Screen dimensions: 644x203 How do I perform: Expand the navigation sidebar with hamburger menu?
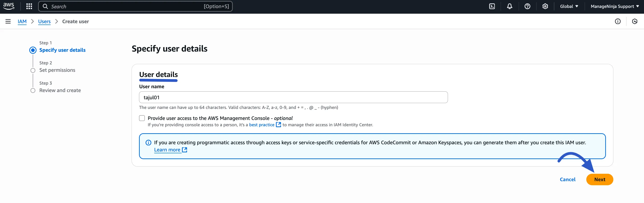click(8, 21)
